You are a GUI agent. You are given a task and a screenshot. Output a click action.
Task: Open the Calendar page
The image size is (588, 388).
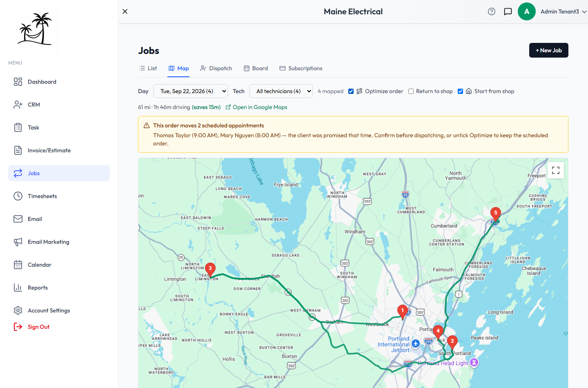(x=59, y=265)
